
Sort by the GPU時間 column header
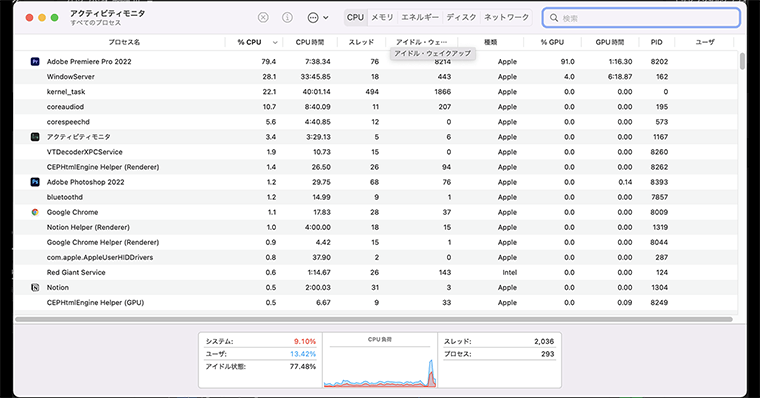click(x=610, y=42)
